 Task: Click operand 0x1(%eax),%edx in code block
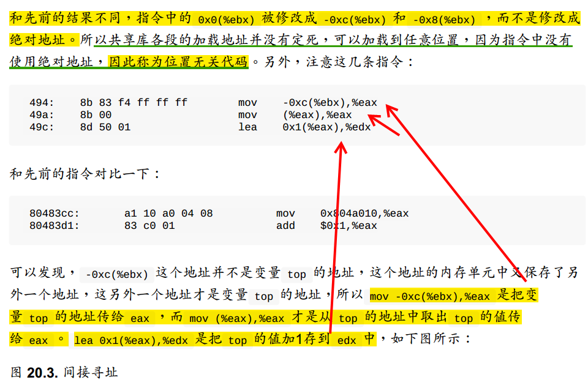326,127
